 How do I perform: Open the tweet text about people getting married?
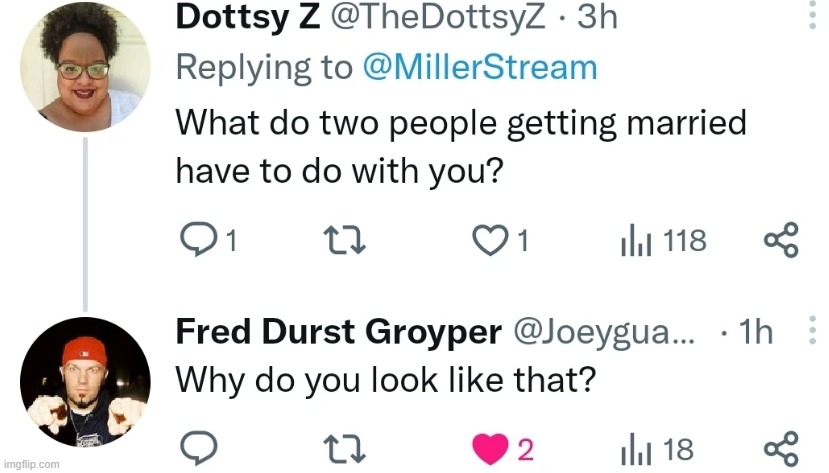point(460,146)
